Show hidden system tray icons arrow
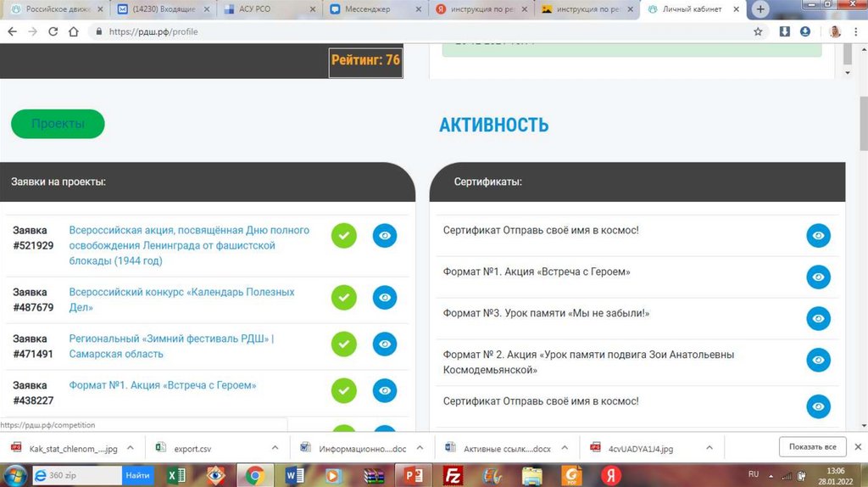The height and width of the screenshot is (487, 868). click(x=771, y=476)
